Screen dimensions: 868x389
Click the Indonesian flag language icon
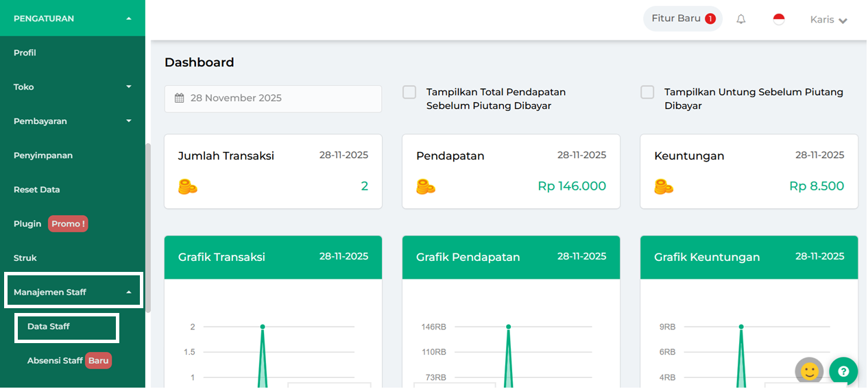click(x=779, y=19)
